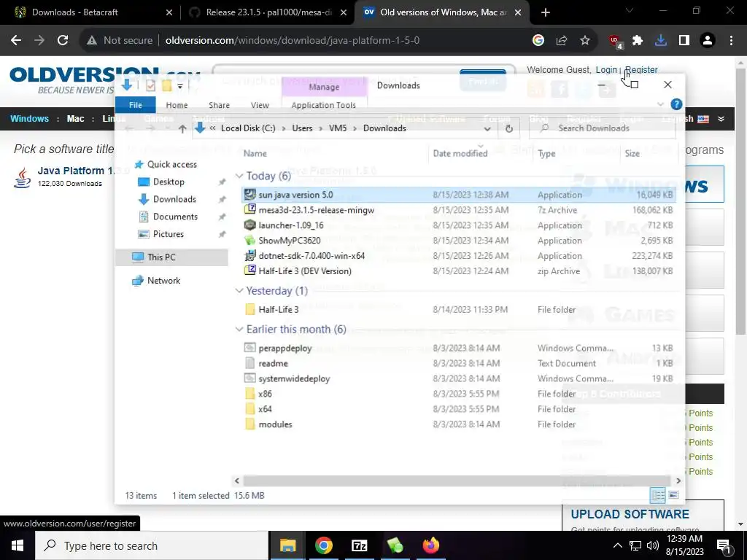Toggle Chrome side panel icon

coord(684,41)
